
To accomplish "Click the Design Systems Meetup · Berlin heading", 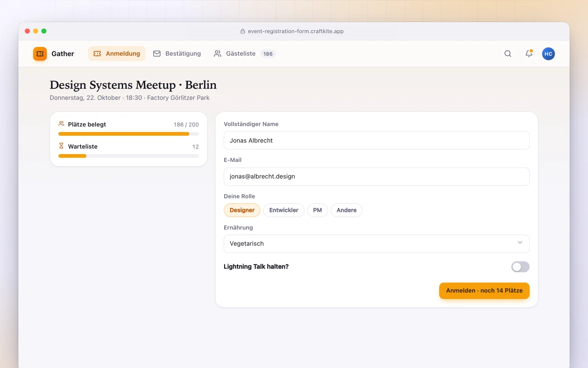I will (133, 85).
